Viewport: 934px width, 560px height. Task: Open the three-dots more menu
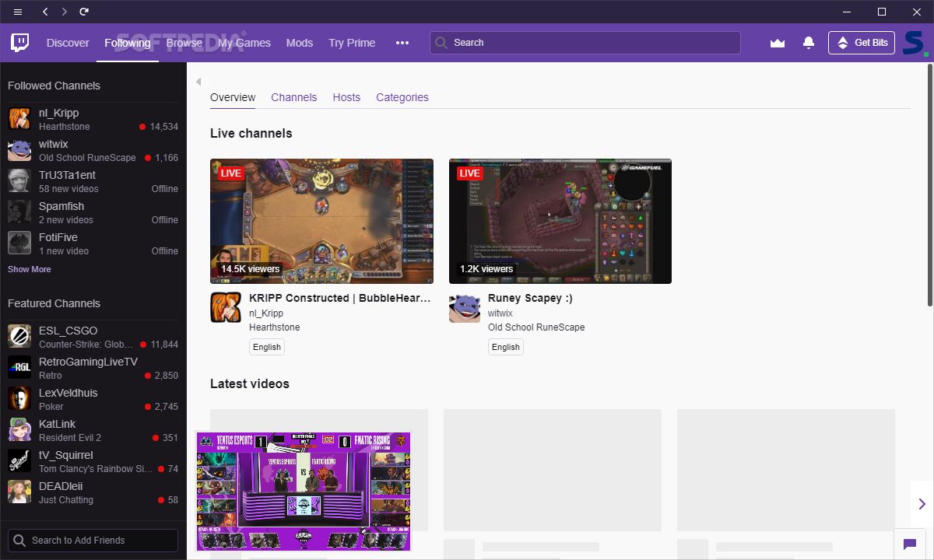402,43
